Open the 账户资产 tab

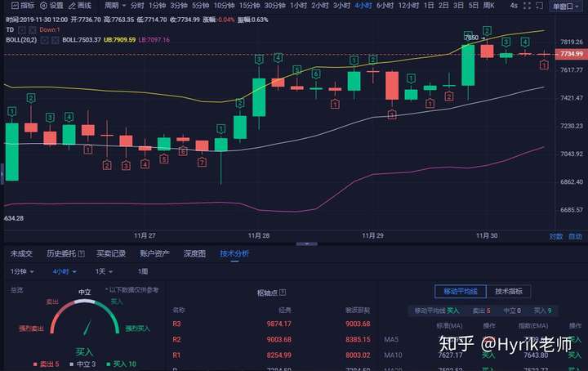coord(155,253)
